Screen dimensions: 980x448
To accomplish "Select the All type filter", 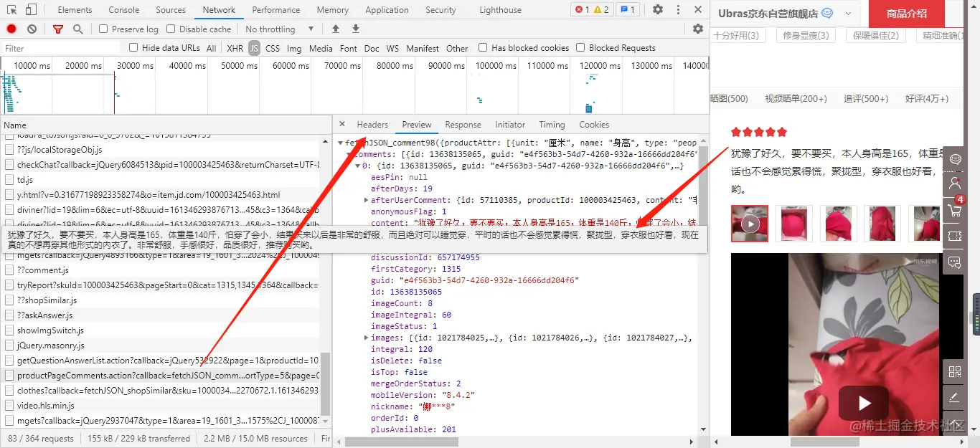I will pos(211,48).
